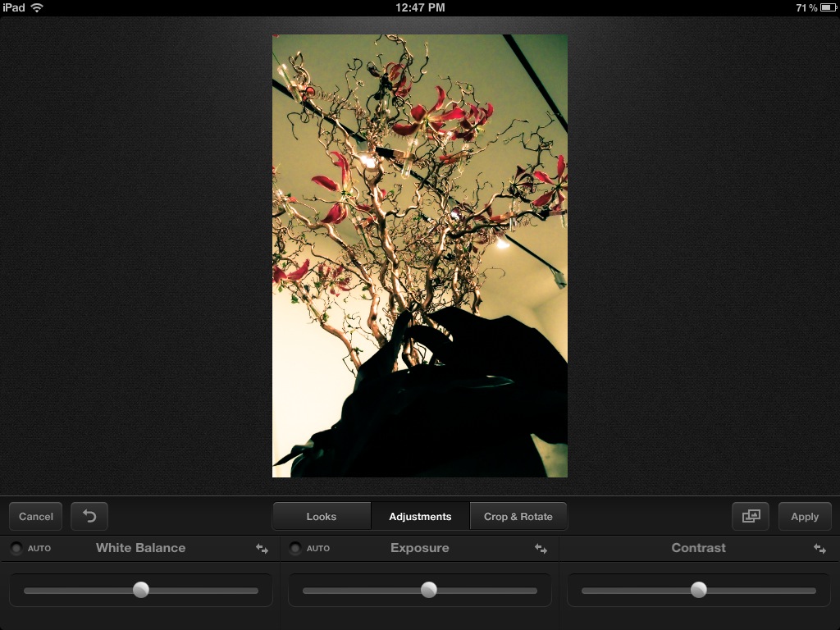This screenshot has height=630, width=840.
Task: Tap the swap arrows beside Contrast
Action: pos(819,549)
